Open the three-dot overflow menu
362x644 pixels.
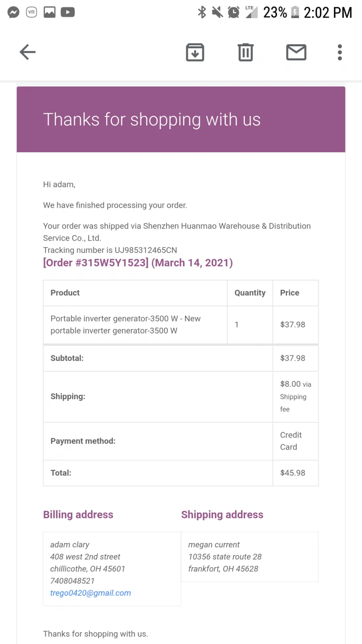[x=340, y=52]
